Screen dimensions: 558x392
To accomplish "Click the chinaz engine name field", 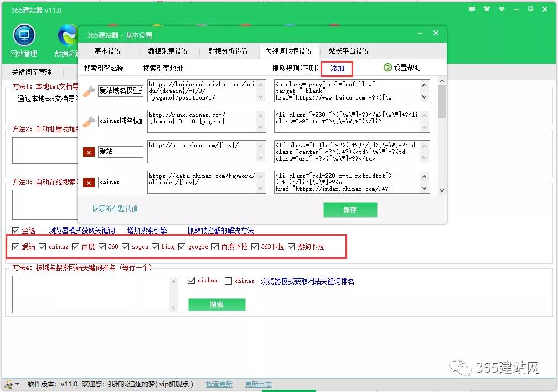I will click(121, 182).
